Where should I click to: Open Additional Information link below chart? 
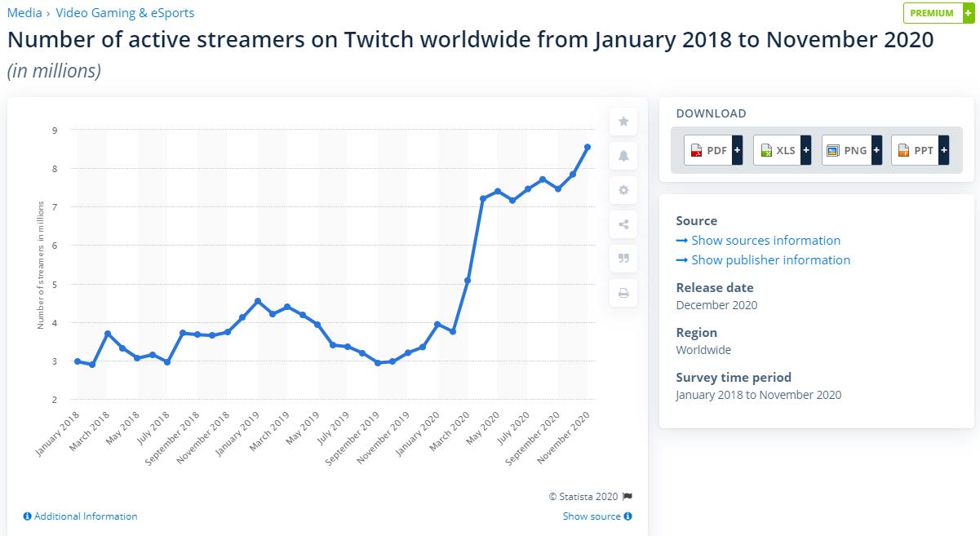[x=80, y=516]
